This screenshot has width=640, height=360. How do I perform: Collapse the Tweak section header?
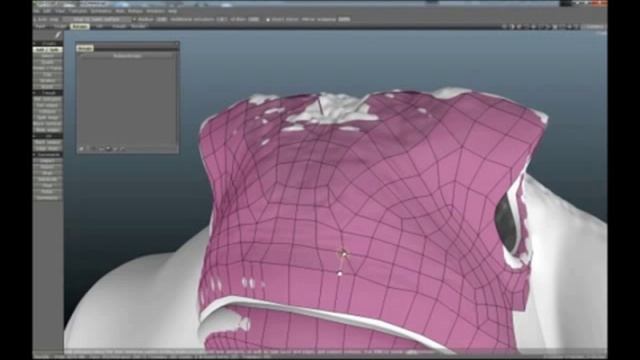pyautogui.click(x=47, y=93)
